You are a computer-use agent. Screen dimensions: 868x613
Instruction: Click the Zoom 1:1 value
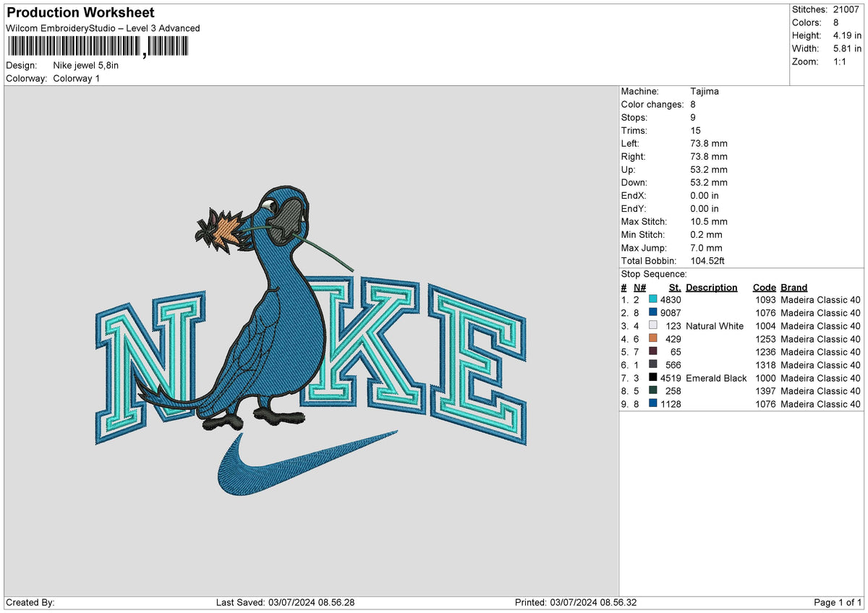(x=839, y=61)
